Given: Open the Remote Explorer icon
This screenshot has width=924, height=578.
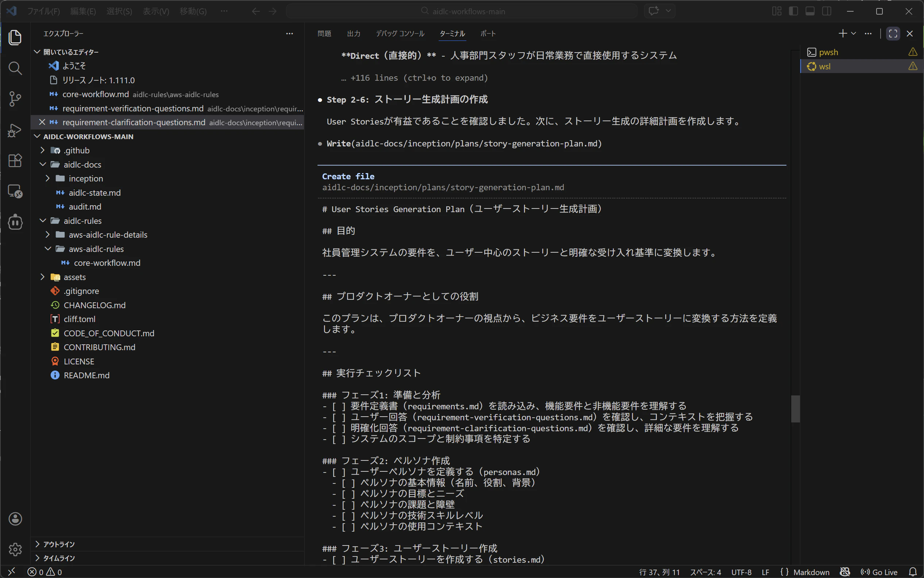Looking at the screenshot, I should click(x=15, y=191).
